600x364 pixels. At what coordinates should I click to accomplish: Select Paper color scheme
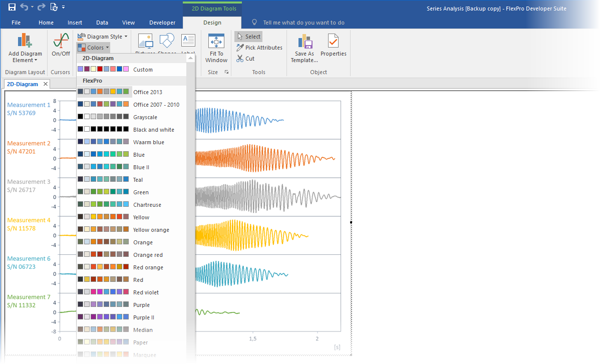132,342
